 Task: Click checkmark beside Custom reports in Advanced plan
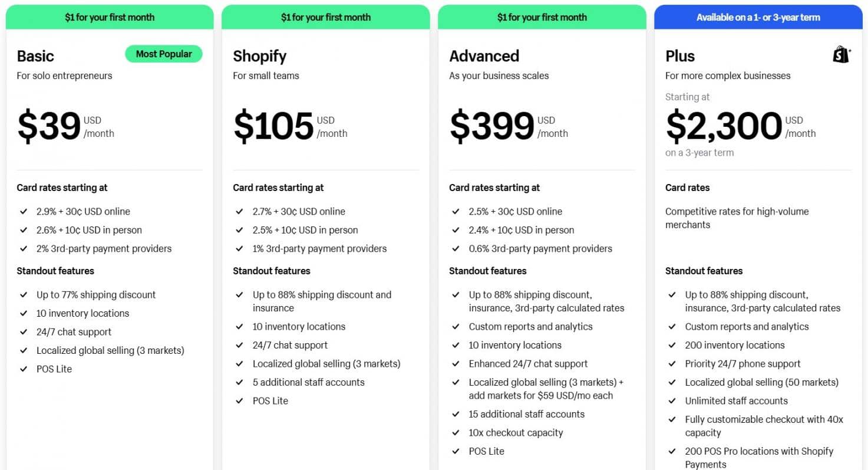coord(456,327)
